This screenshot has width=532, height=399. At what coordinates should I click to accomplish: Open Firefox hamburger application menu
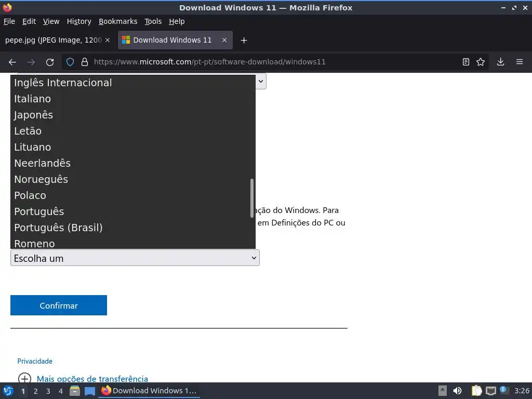point(520,62)
